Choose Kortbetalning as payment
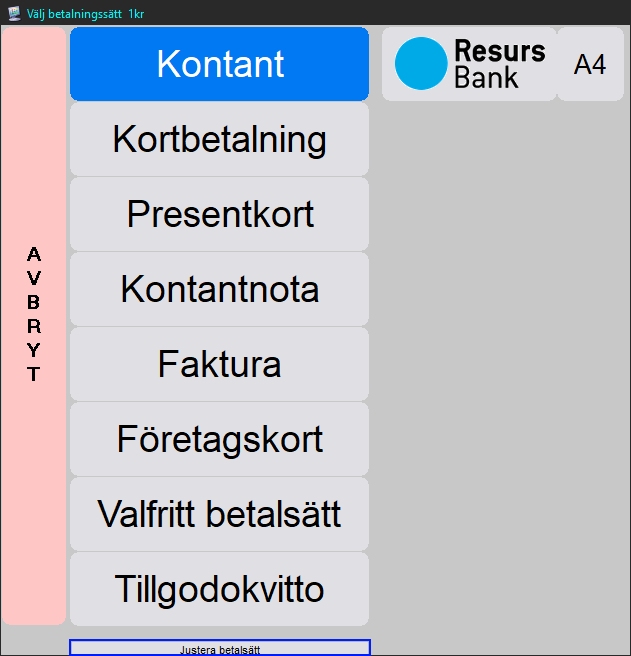Screen dimensions: 631x656 coord(219,139)
